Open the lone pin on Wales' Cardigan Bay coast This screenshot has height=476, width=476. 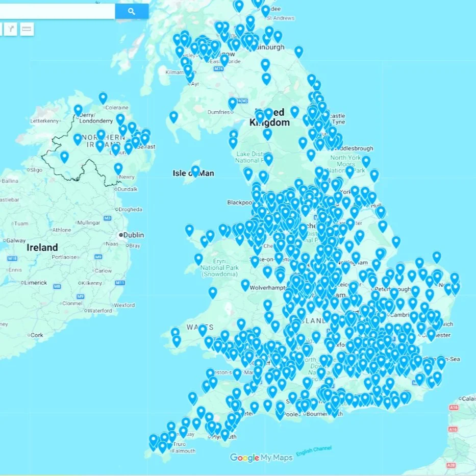(213, 293)
